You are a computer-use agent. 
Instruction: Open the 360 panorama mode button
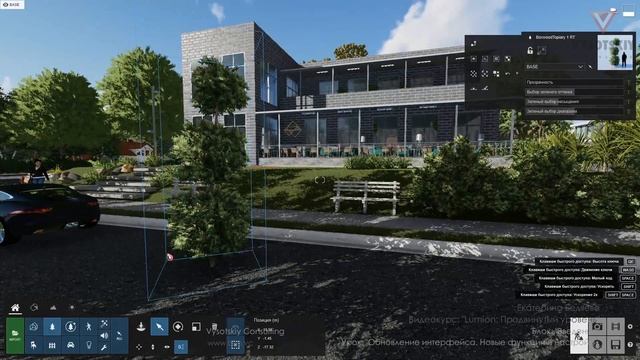[x=597, y=345]
